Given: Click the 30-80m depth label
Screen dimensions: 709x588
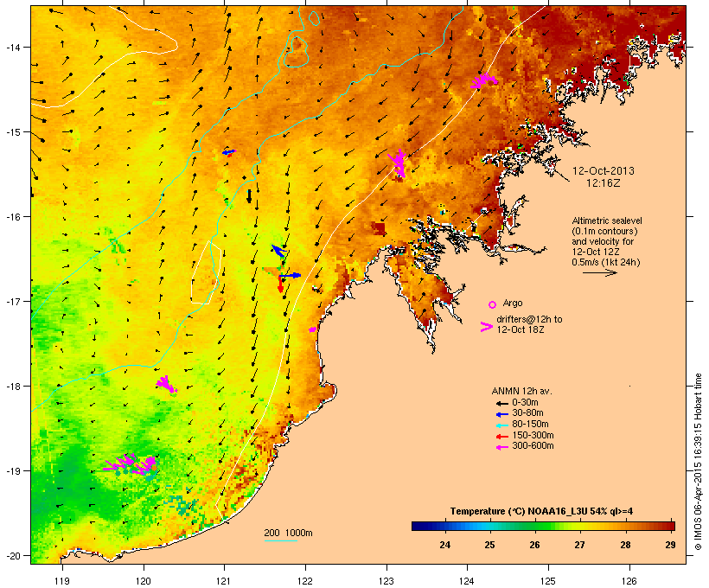Looking at the screenshot, I should (x=527, y=413).
